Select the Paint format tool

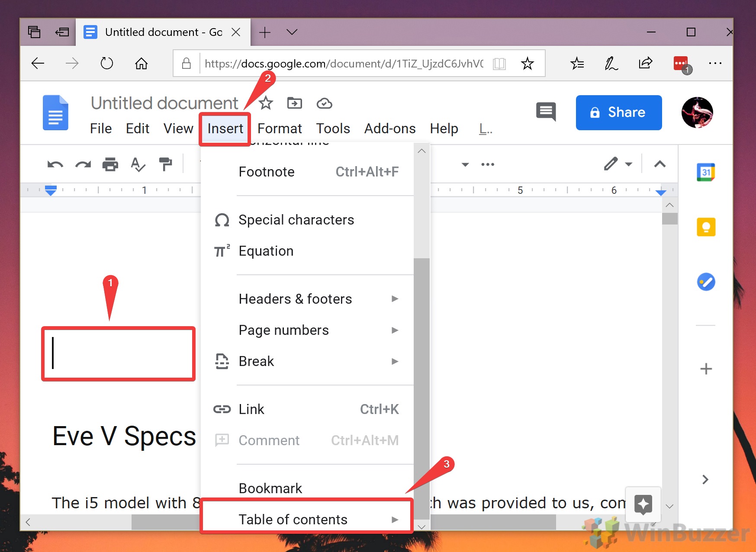coord(166,164)
